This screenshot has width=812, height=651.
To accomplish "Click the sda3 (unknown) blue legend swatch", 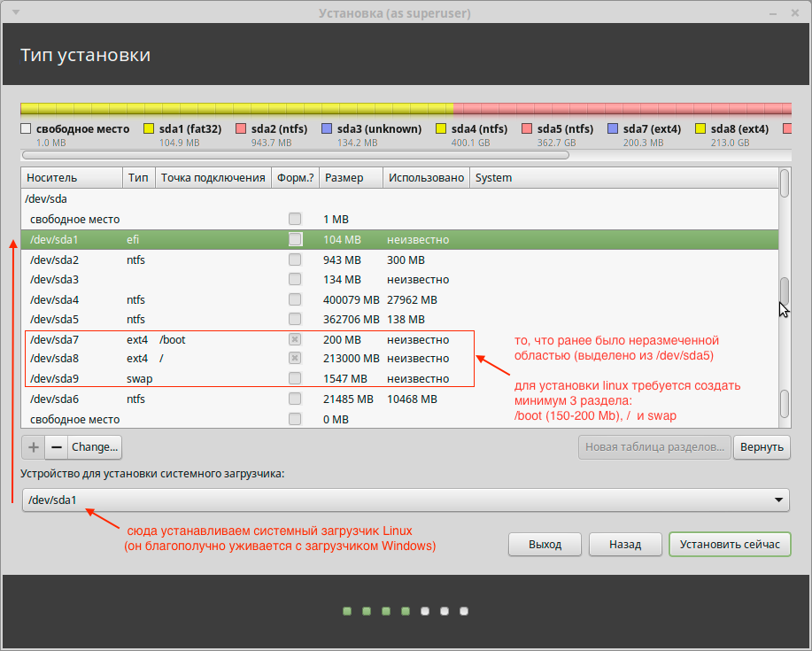I will point(327,128).
